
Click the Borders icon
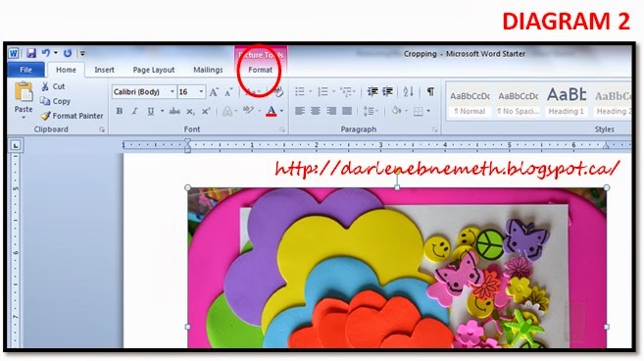tap(419, 111)
